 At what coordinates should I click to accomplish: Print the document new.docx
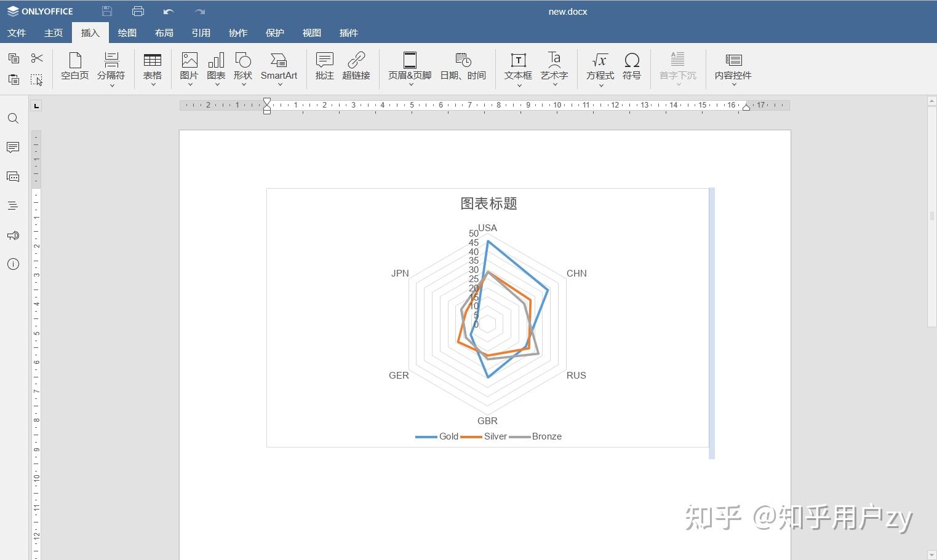(138, 10)
